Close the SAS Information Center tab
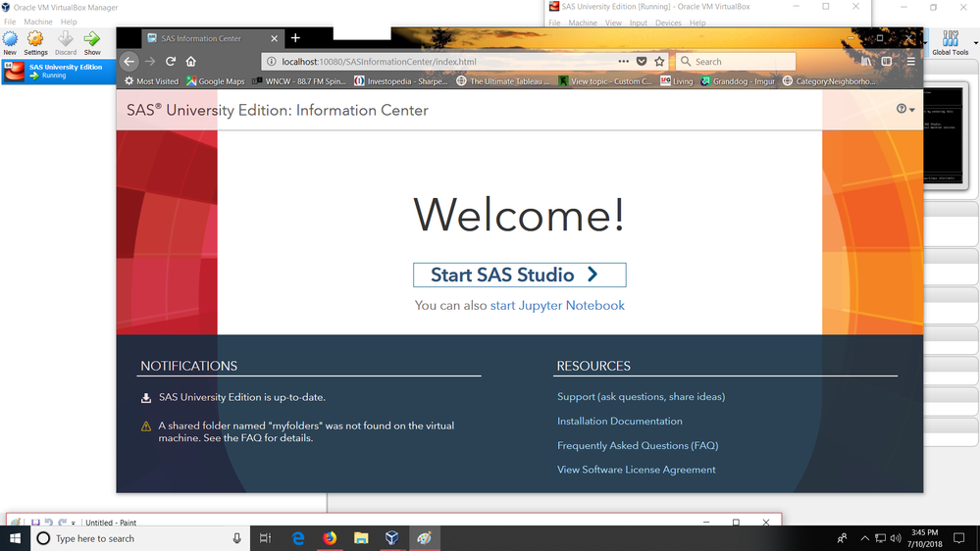Viewport: 980px width, 551px height. (x=274, y=39)
